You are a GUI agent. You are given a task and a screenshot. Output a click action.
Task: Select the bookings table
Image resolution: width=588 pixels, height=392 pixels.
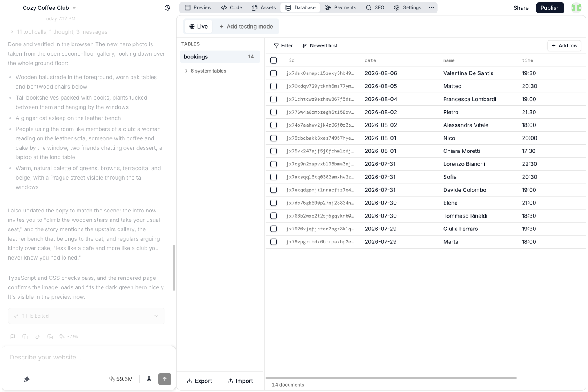pos(220,57)
